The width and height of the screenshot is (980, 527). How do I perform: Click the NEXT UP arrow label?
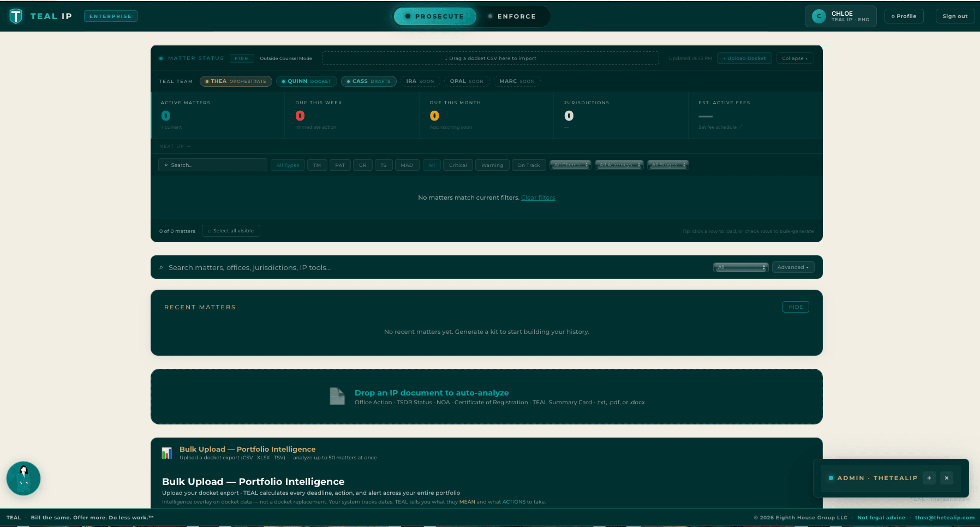pos(175,146)
